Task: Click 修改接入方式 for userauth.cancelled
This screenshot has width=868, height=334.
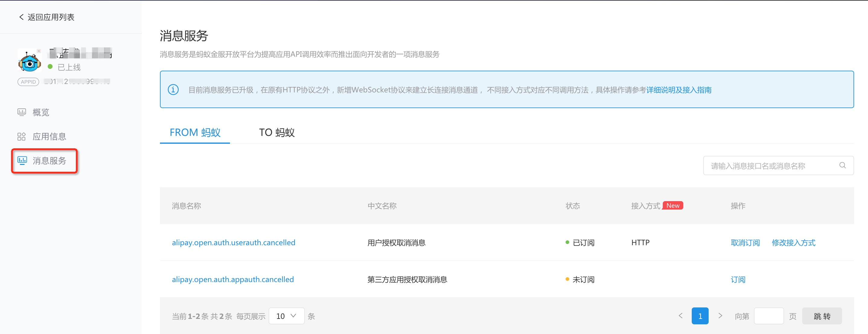Action: coord(793,243)
